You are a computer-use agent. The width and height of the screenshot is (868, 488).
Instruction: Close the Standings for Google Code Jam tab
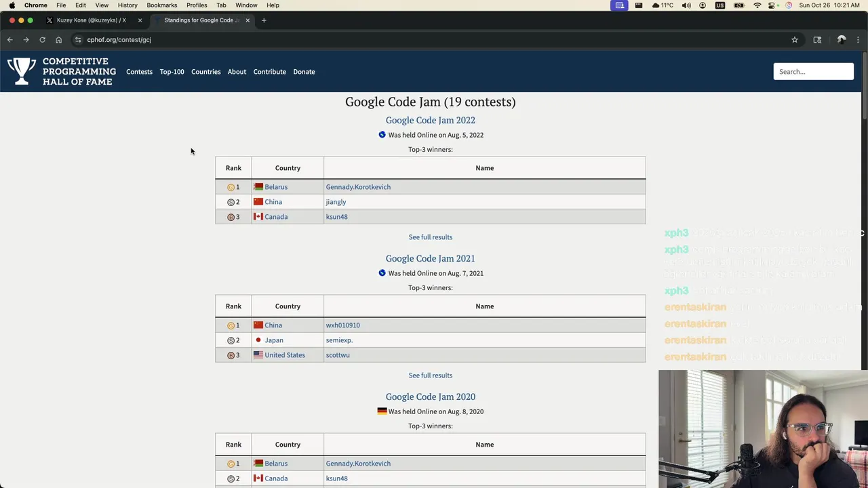tap(248, 20)
